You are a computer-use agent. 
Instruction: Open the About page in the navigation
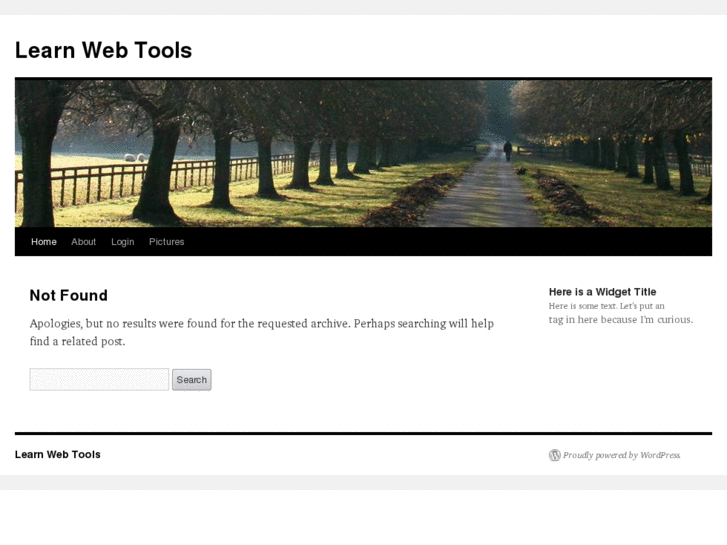(x=83, y=242)
